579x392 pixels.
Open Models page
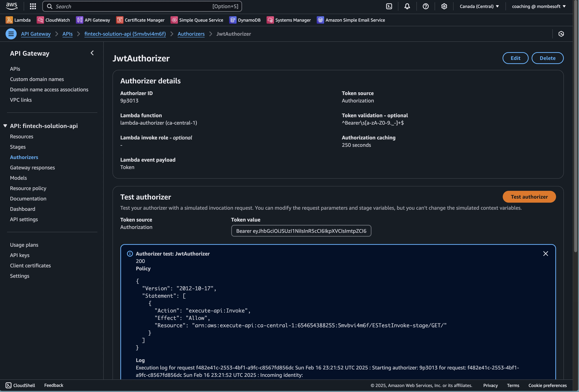(19, 178)
